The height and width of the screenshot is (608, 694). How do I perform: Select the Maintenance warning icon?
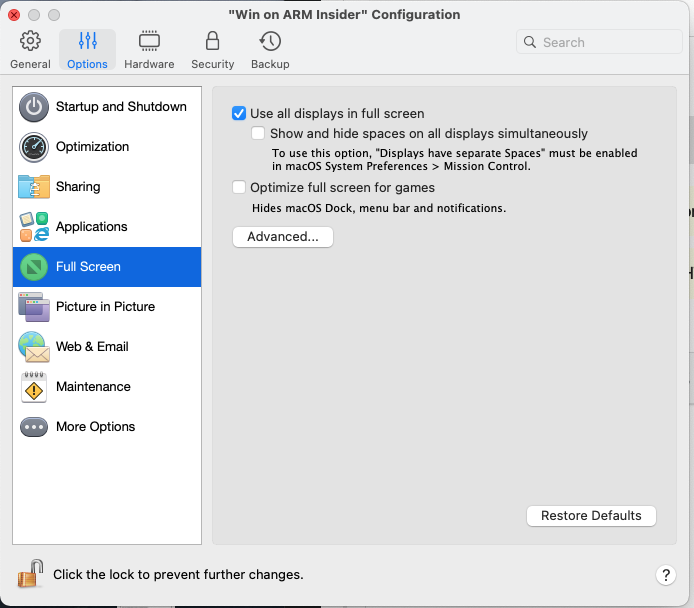[x=34, y=387]
